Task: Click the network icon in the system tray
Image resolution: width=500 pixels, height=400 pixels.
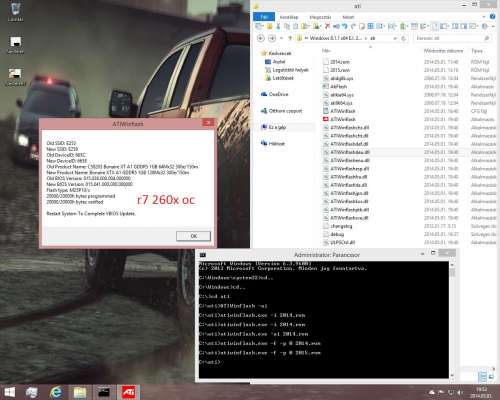Action: (451, 392)
